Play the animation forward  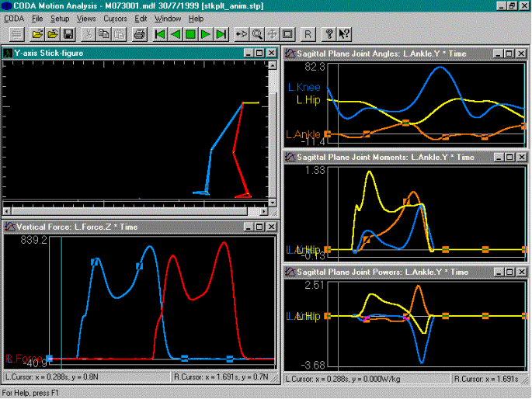tap(206, 34)
